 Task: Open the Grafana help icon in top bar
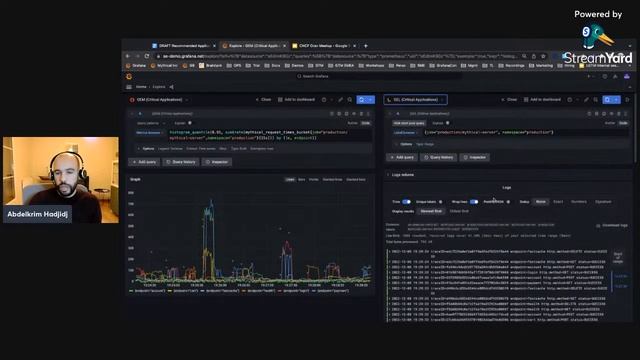coord(604,76)
